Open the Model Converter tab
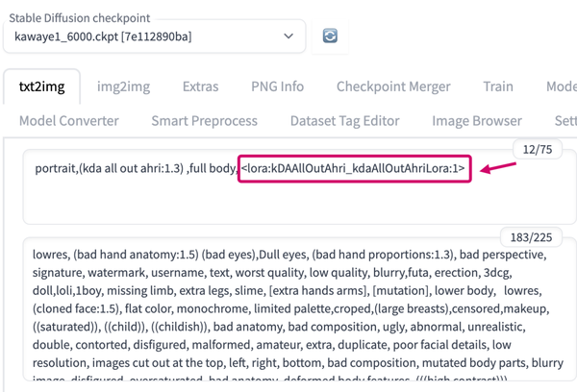 click(69, 121)
